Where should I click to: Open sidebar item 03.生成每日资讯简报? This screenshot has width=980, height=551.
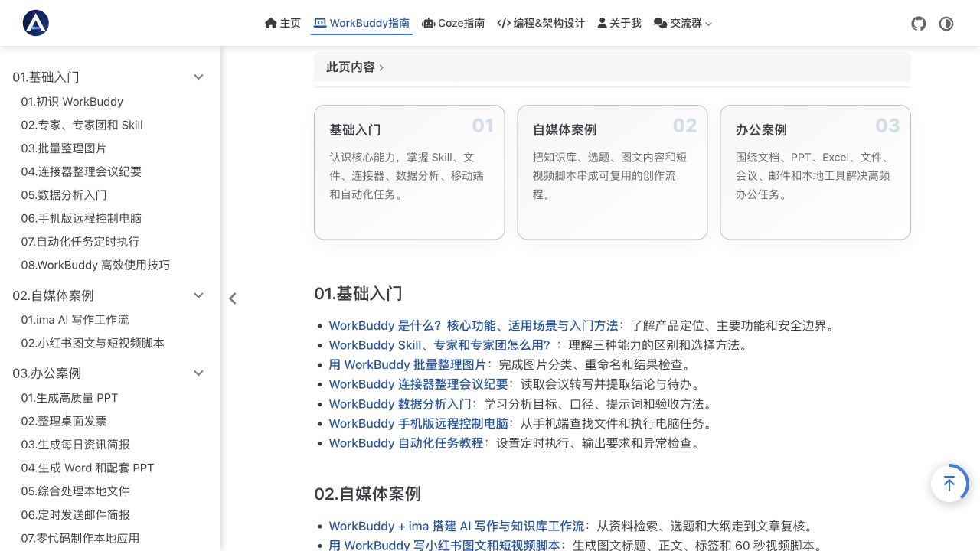pos(75,445)
